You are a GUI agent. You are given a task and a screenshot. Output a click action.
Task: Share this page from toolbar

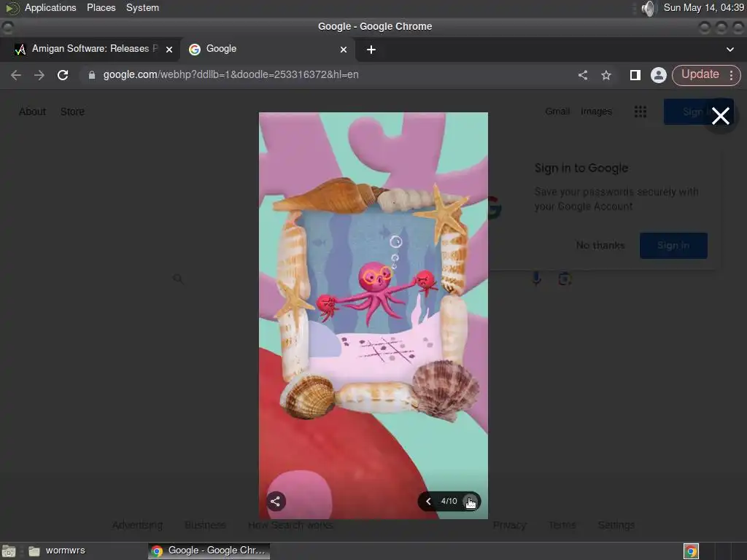[583, 75]
